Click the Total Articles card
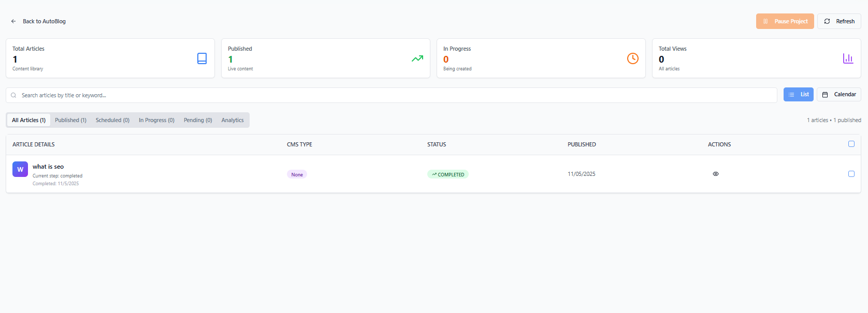Viewport: 868px width, 313px height. (x=110, y=58)
